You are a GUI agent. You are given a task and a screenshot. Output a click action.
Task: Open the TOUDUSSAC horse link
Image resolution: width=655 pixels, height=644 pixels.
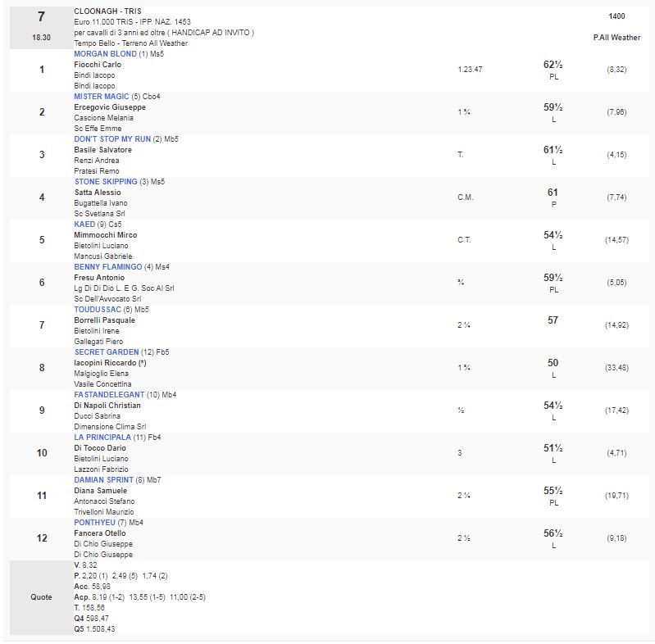pyautogui.click(x=98, y=310)
